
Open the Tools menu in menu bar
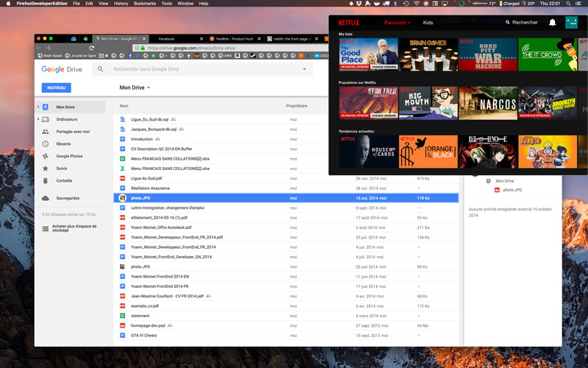tap(167, 4)
